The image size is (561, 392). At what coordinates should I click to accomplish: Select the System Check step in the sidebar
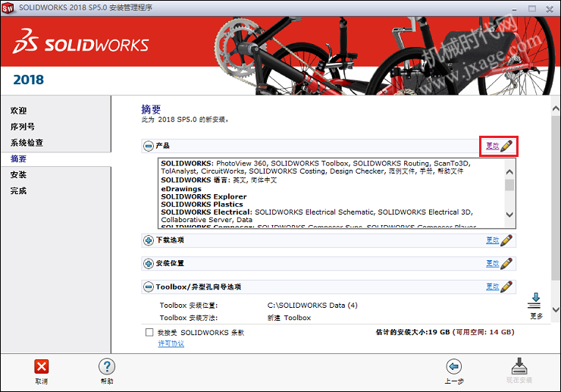(27, 143)
